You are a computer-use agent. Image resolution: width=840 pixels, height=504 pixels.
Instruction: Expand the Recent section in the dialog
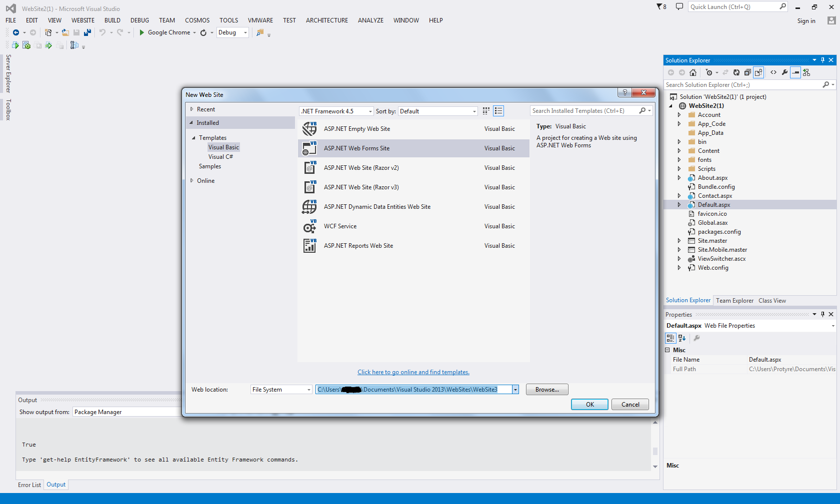pyautogui.click(x=192, y=109)
